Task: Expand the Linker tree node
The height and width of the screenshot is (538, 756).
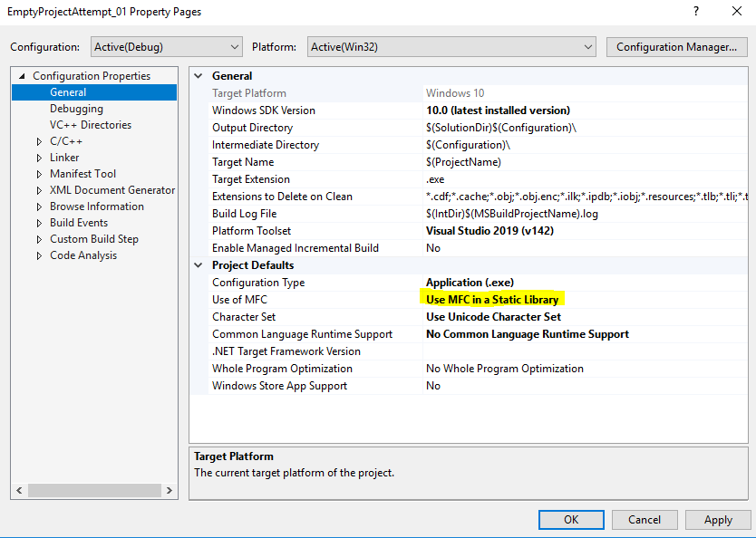Action: coord(39,158)
